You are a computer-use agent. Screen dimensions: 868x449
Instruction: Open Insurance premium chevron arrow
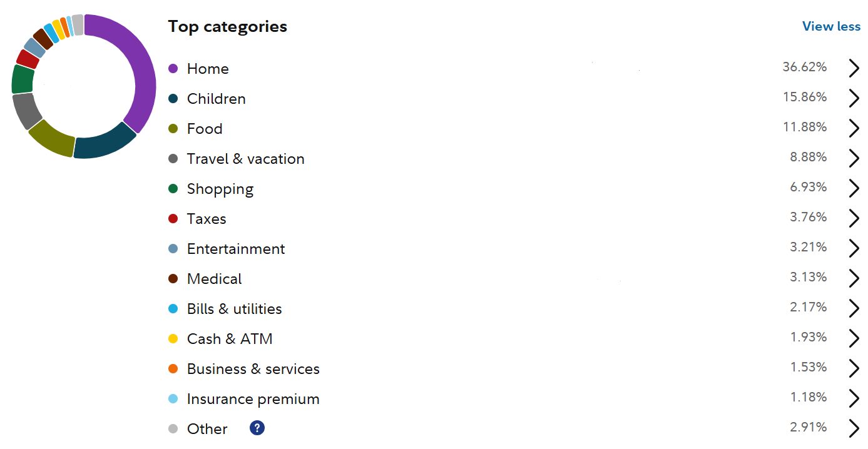pos(854,398)
